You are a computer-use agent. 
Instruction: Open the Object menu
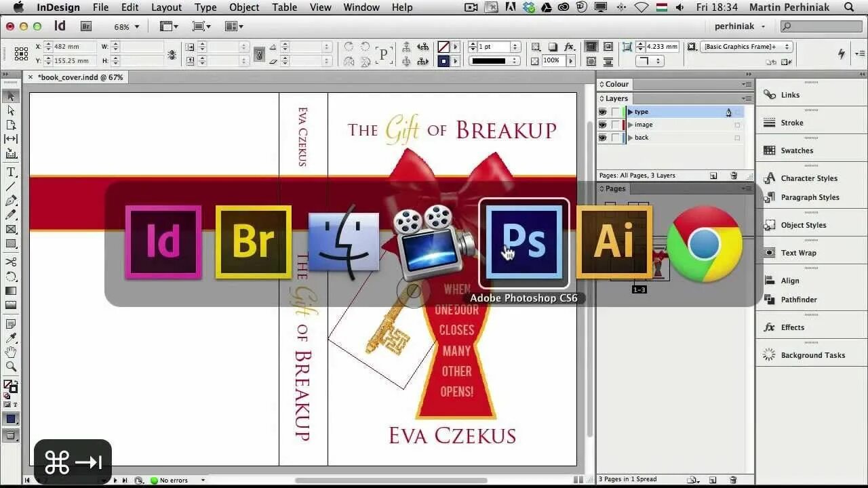point(244,7)
